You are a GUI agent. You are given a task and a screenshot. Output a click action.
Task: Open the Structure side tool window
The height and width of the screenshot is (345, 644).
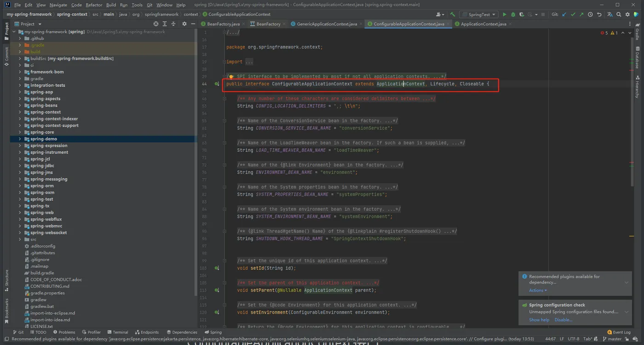pyautogui.click(x=6, y=280)
